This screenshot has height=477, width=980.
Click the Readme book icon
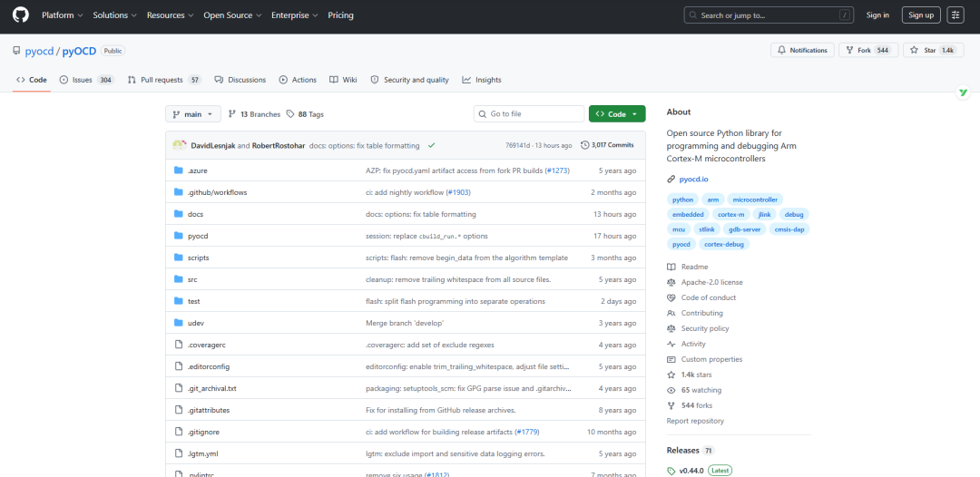671,267
